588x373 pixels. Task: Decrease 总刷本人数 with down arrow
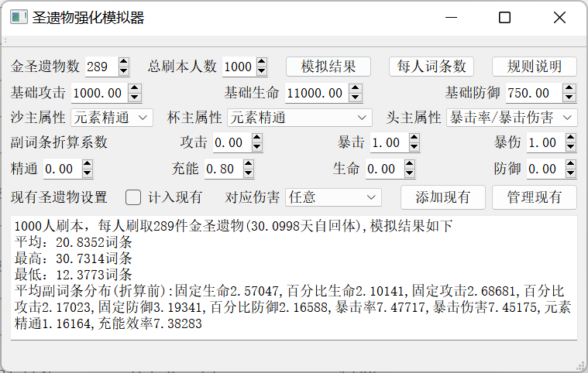coord(261,71)
